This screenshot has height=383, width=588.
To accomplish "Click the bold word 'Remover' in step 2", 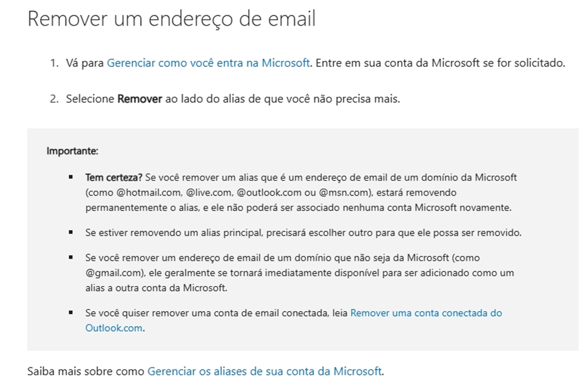I will pyautogui.click(x=139, y=99).
